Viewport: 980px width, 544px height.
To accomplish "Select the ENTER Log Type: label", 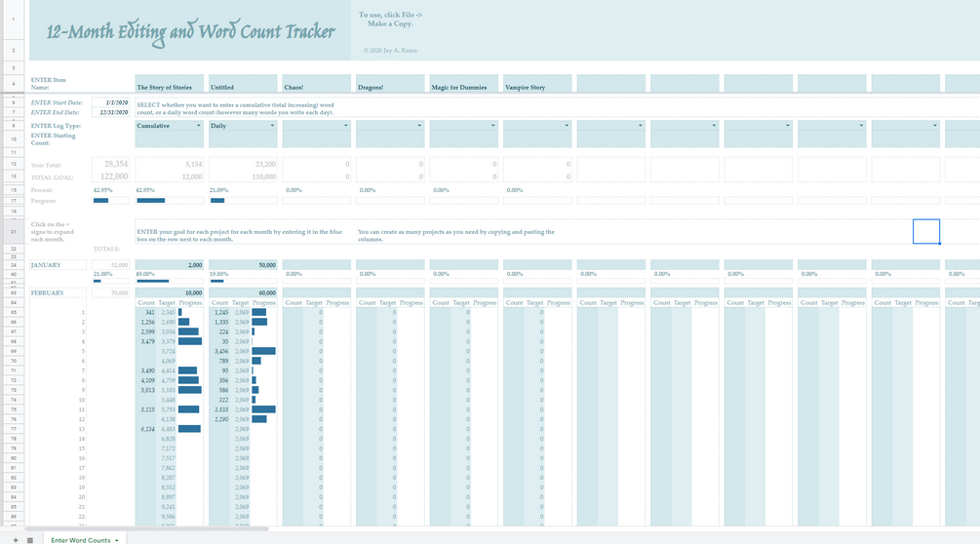I will [57, 126].
